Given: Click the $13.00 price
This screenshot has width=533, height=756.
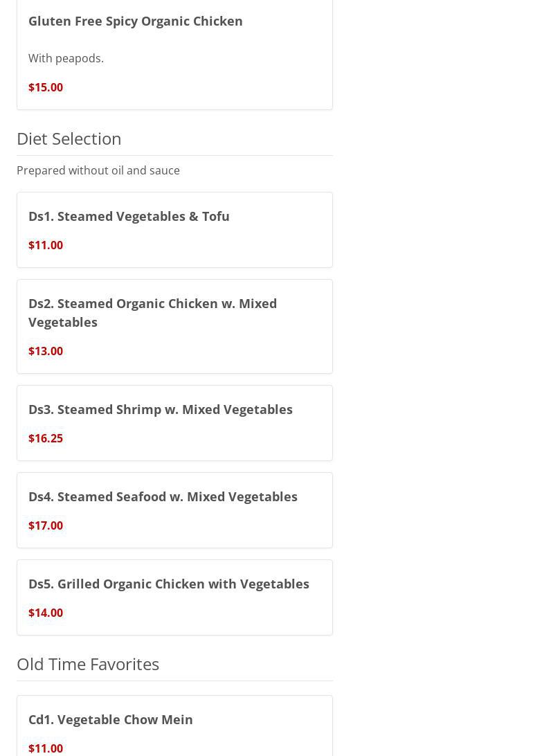Looking at the screenshot, I should [x=46, y=351].
